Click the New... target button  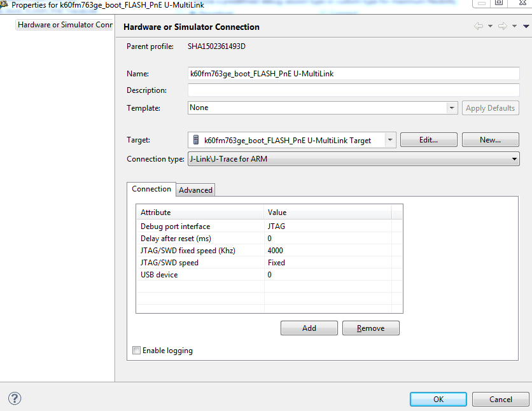tap(490, 140)
